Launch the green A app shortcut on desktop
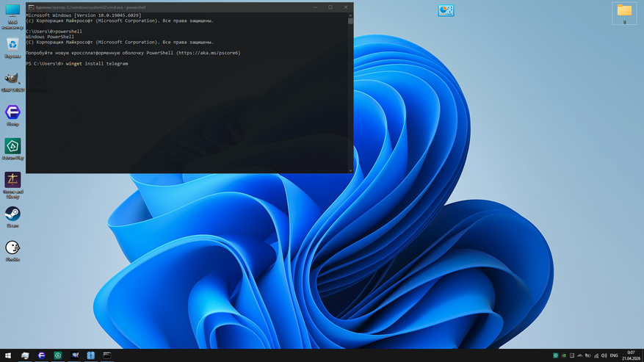Screen dimensions: 644x362 [12, 146]
